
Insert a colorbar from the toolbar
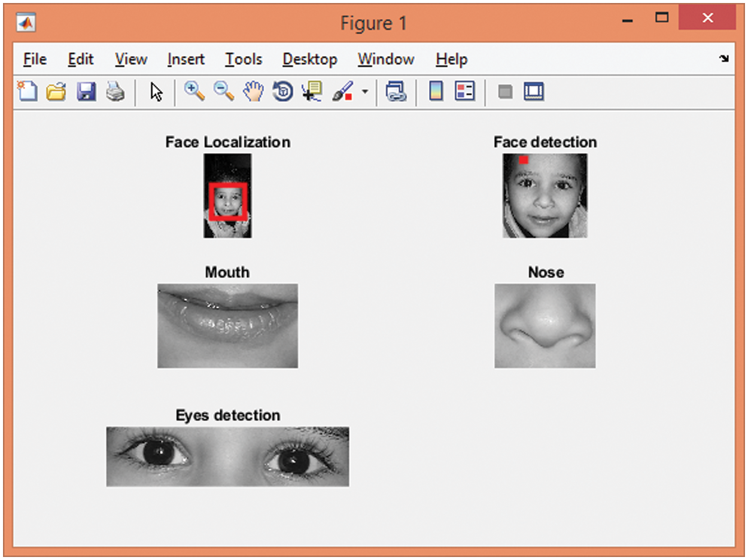436,92
